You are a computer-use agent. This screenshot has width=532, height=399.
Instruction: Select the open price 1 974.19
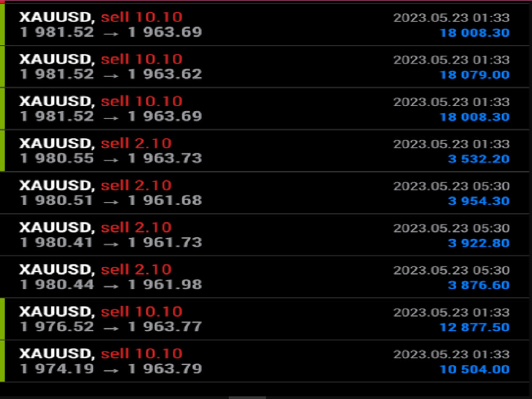[57, 369]
